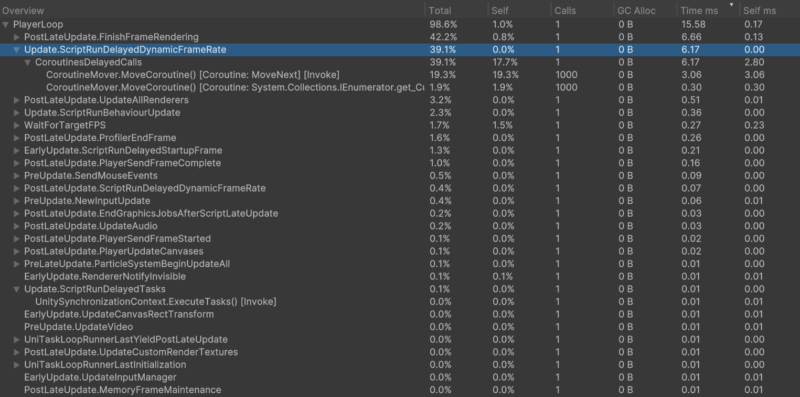The height and width of the screenshot is (397, 800).
Task: Select PostLateUpdate.ScriptRunDelayedDynamicFrameRate row
Action: pos(400,188)
